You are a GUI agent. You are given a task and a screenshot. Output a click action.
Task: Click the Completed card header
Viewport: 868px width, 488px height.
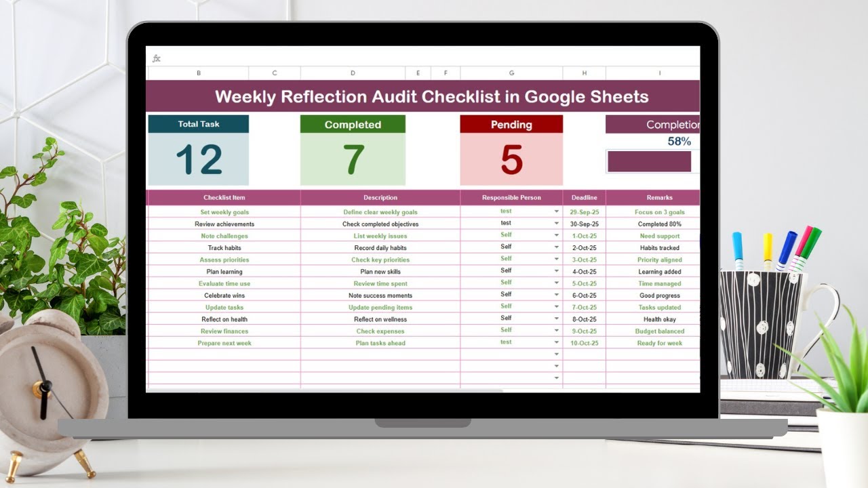tap(353, 124)
